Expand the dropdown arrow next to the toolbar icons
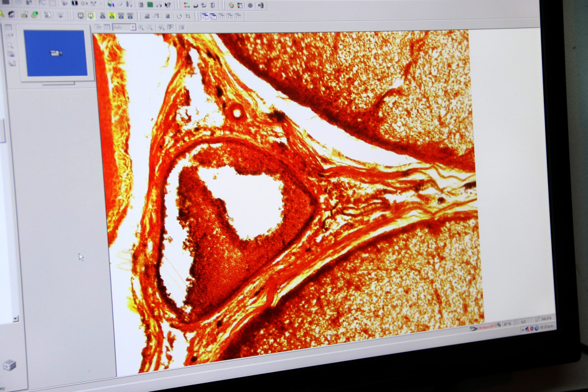588x392 pixels. [x=133, y=27]
